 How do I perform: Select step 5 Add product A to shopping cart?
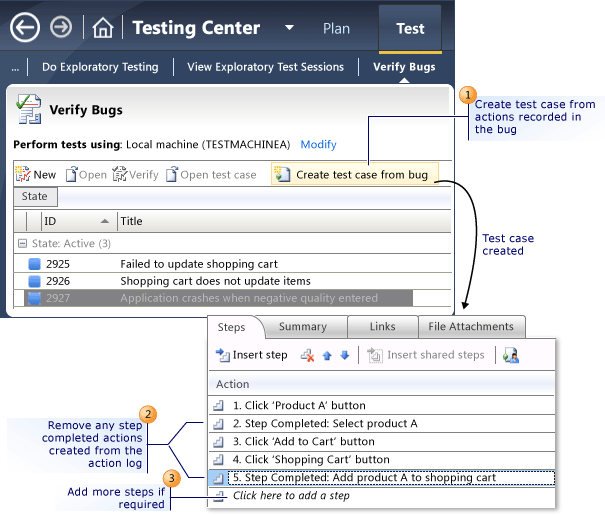[382, 477]
